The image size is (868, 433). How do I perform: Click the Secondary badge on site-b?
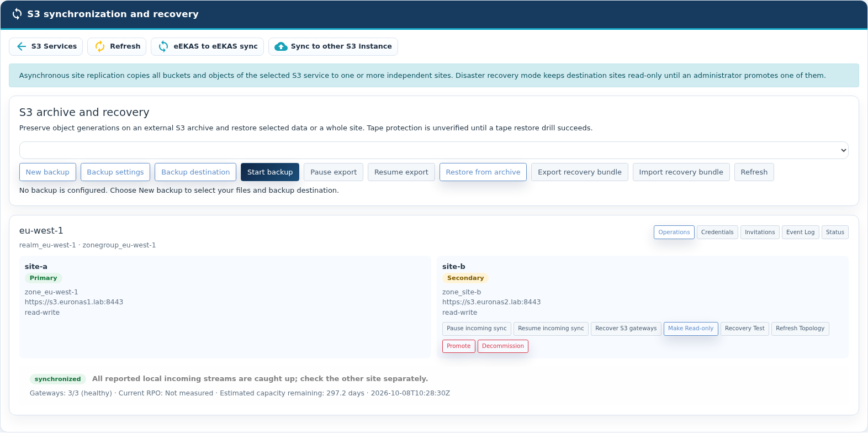click(465, 278)
